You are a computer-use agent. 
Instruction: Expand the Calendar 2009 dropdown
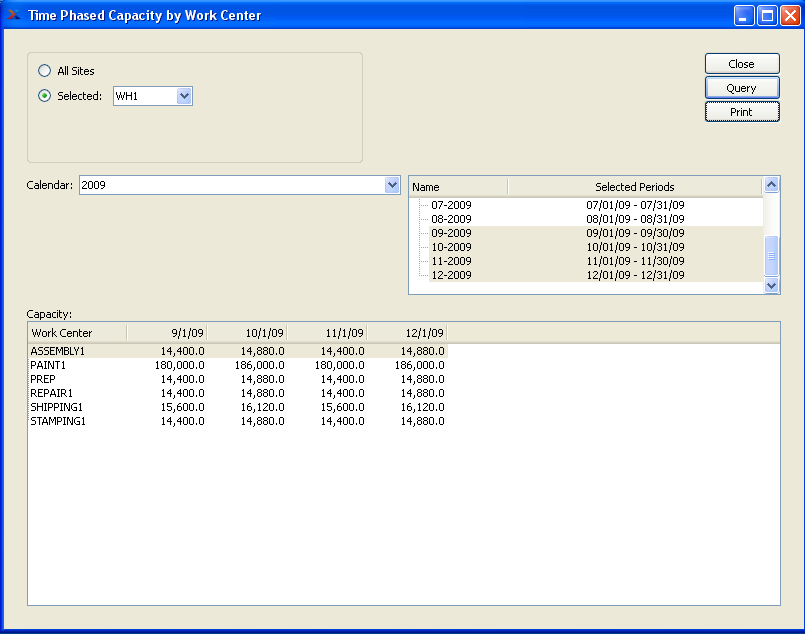[x=391, y=185]
